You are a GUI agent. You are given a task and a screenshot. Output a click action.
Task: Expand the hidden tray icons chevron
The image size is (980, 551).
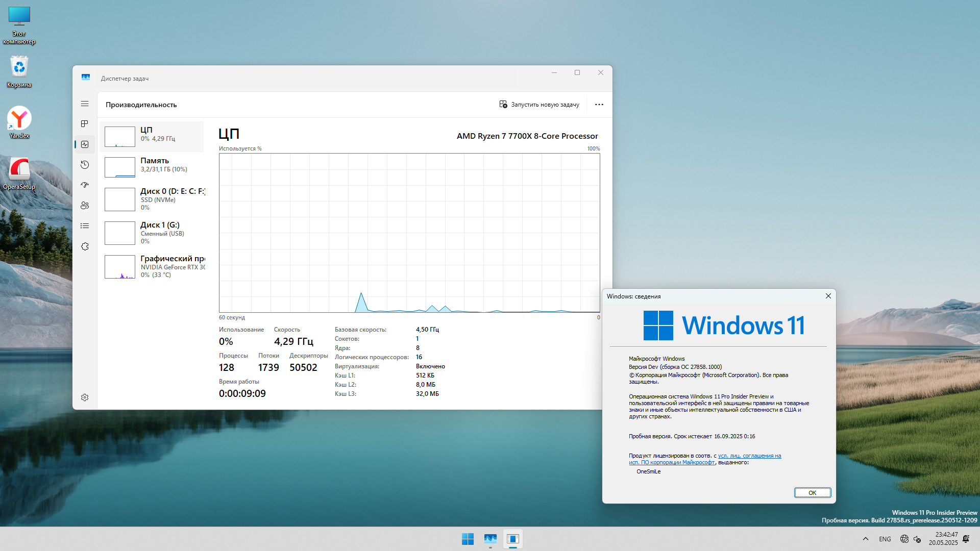866,539
